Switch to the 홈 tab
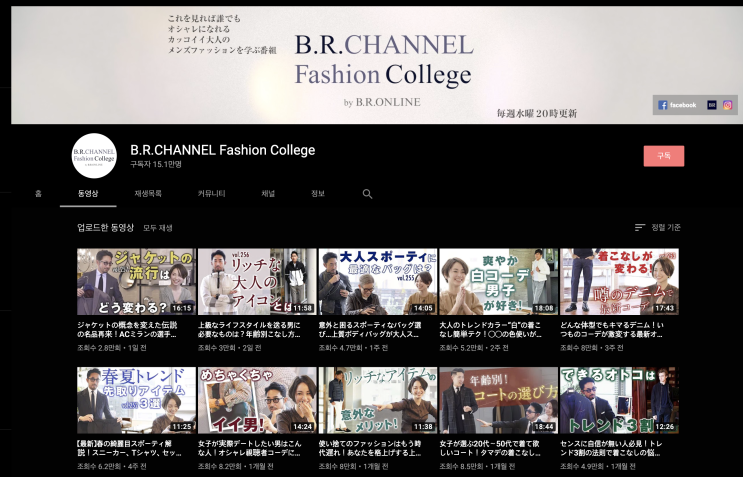This screenshot has height=477, width=743. coord(38,193)
